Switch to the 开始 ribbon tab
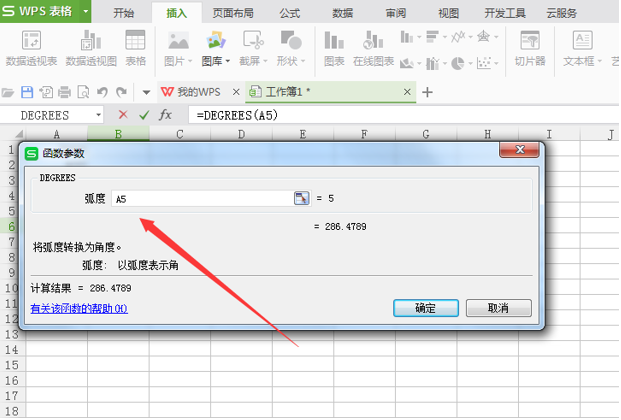The width and height of the screenshot is (621, 420). pos(124,13)
